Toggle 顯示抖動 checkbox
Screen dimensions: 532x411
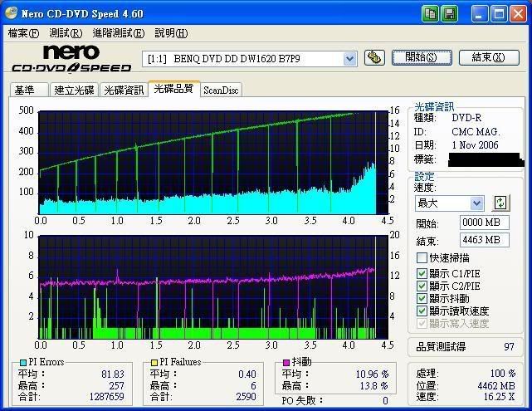(422, 298)
